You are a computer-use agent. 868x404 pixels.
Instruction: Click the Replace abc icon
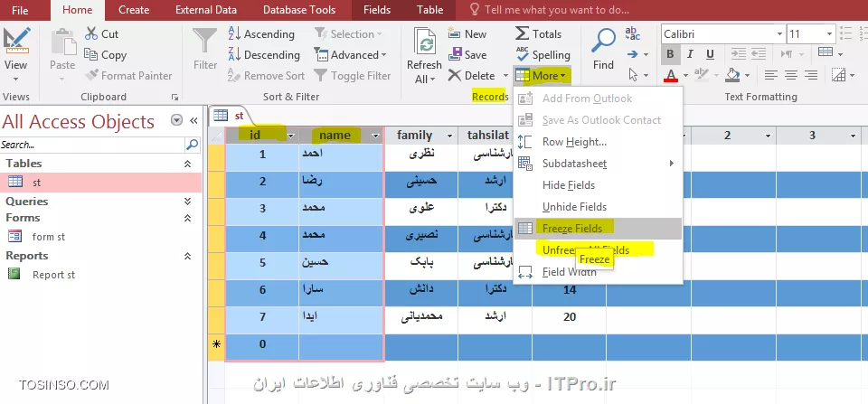(633, 33)
